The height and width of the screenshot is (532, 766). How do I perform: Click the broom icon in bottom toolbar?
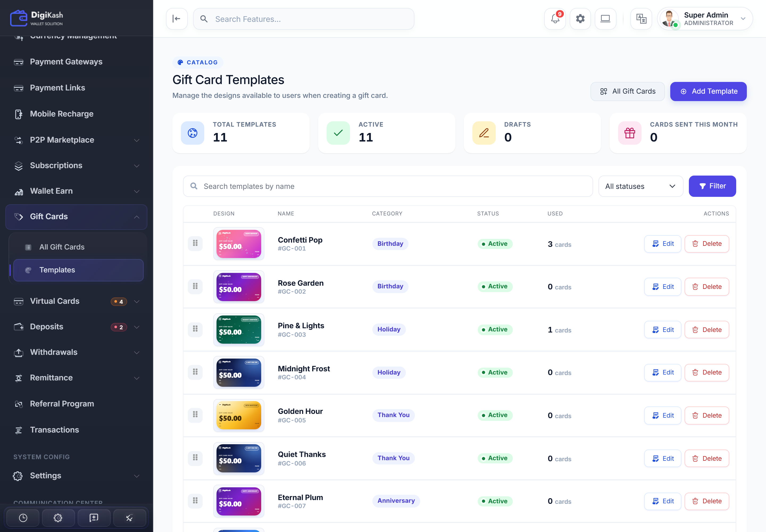coord(129,518)
